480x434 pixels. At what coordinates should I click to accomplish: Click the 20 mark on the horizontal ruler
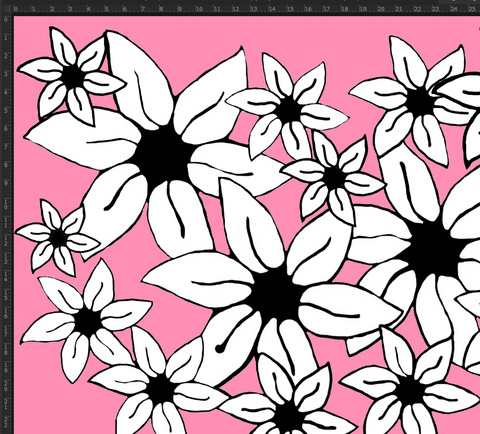point(381,9)
